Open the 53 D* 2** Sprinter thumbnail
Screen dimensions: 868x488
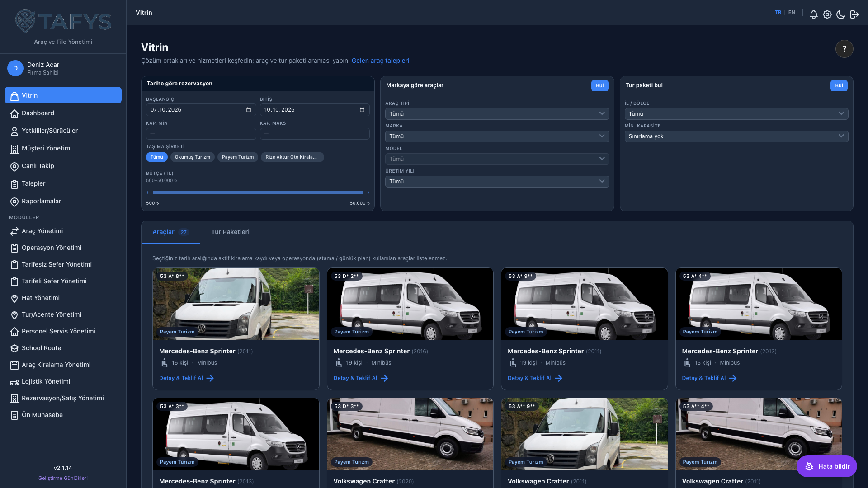pos(410,304)
